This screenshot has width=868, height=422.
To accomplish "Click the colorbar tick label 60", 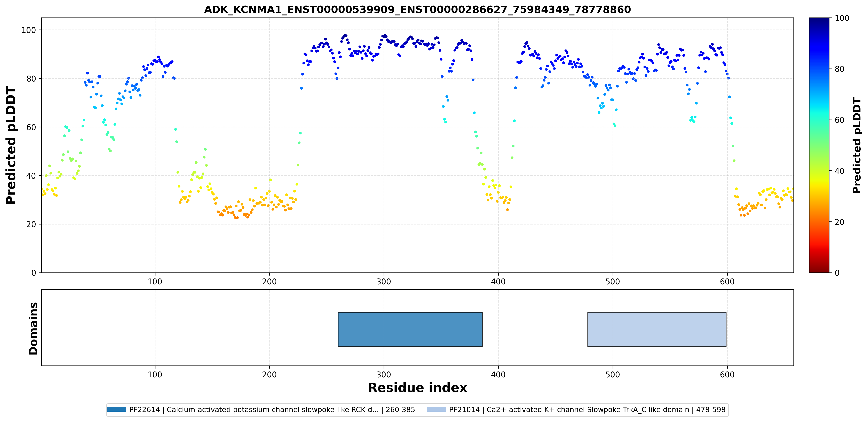I will [839, 120].
